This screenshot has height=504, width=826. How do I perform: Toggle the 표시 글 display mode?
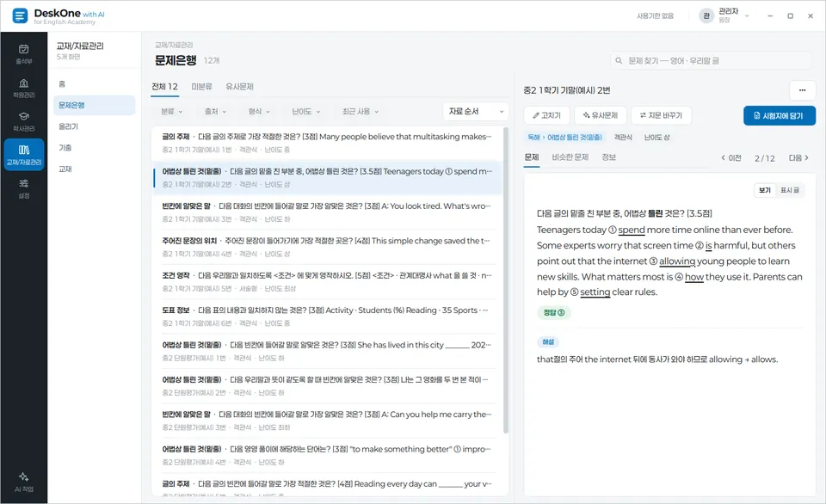pos(789,190)
